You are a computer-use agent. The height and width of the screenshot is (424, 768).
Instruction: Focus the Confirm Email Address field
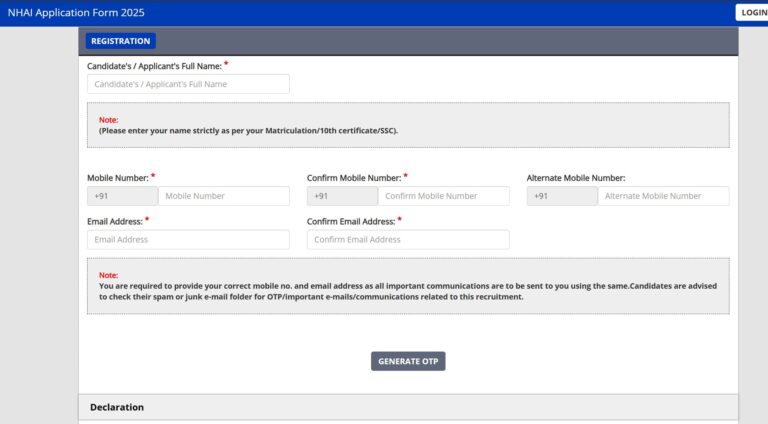408,240
